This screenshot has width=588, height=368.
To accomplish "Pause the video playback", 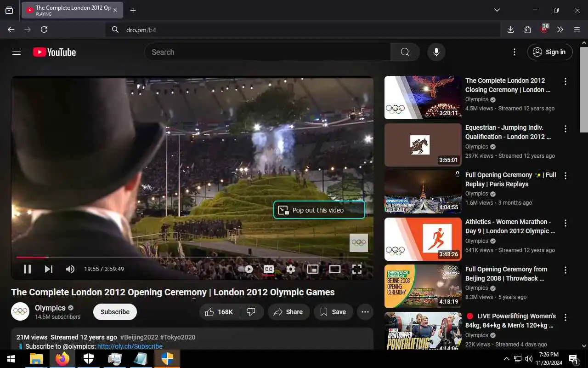I will 27,269.
